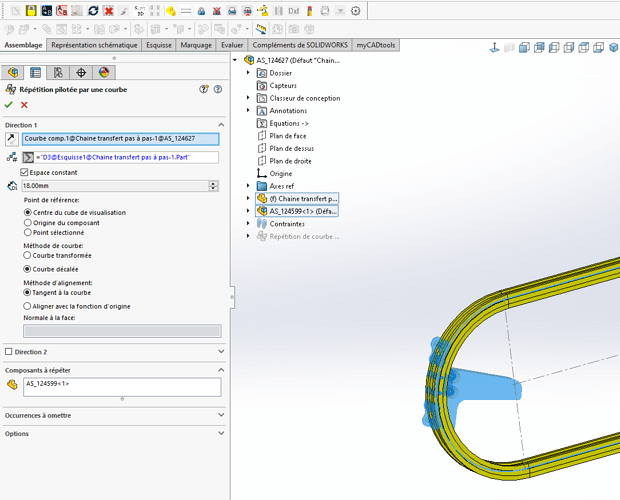This screenshot has width=620, height=500.
Task: Click the 18.00mm spacing field
Action: pos(115,186)
